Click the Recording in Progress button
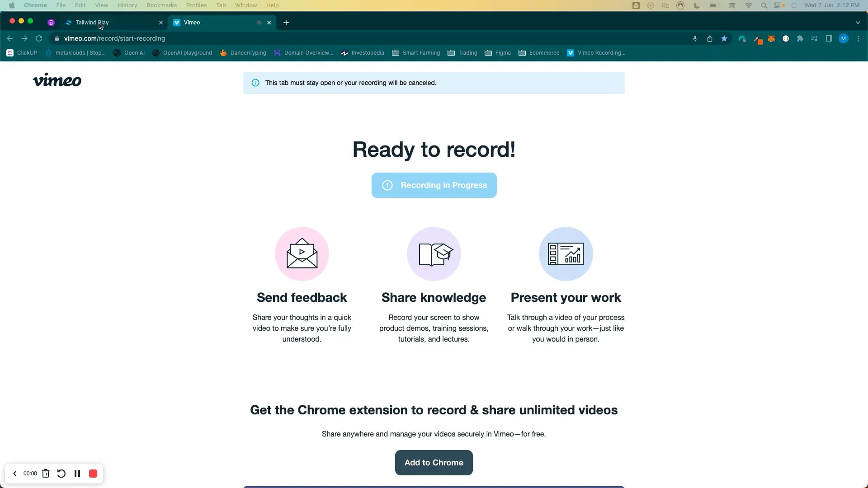868x488 pixels. point(434,185)
